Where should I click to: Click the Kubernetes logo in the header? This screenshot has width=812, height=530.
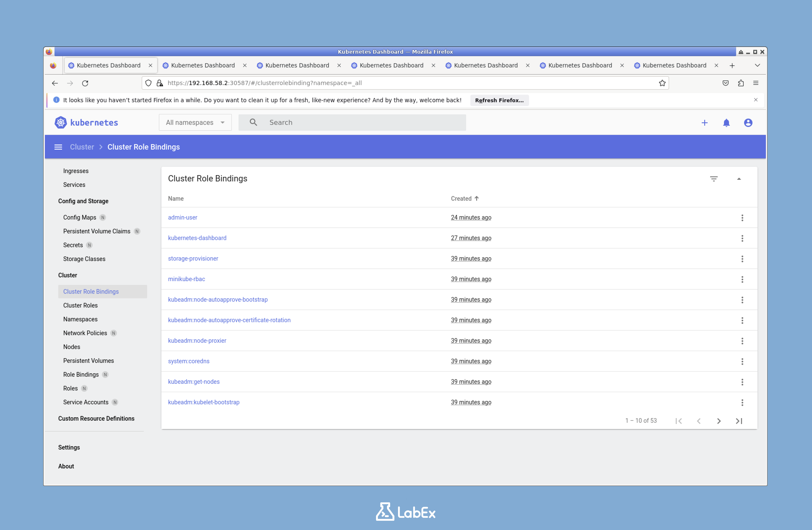86,122
